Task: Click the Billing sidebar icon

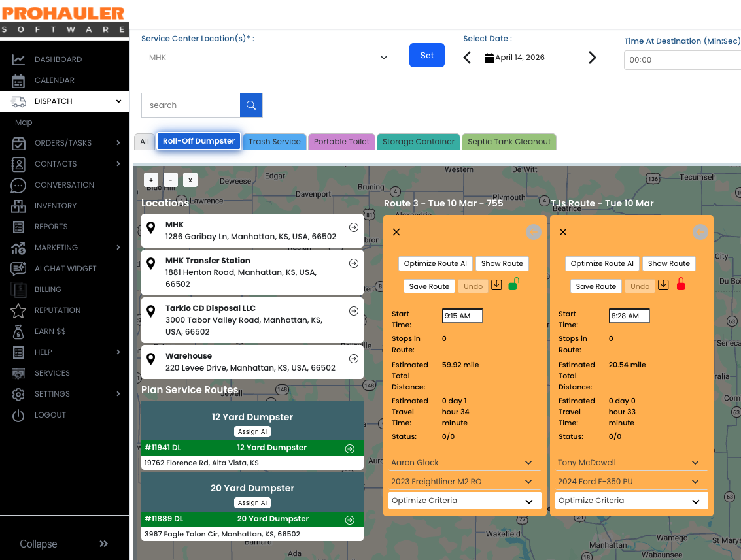Action: 18,289
